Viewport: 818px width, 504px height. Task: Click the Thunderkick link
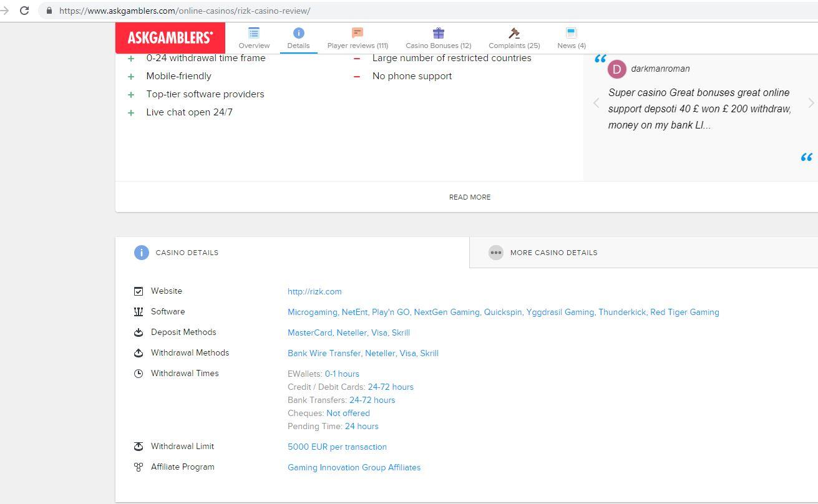[x=622, y=312]
